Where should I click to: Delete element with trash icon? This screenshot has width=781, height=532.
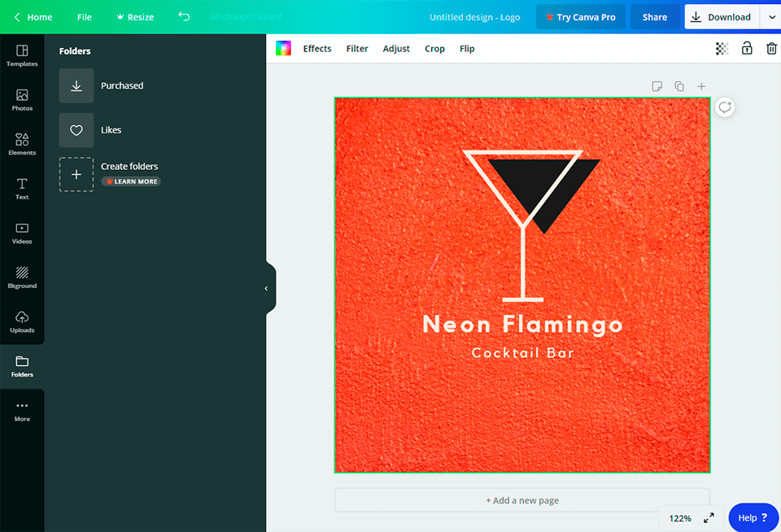771,48
